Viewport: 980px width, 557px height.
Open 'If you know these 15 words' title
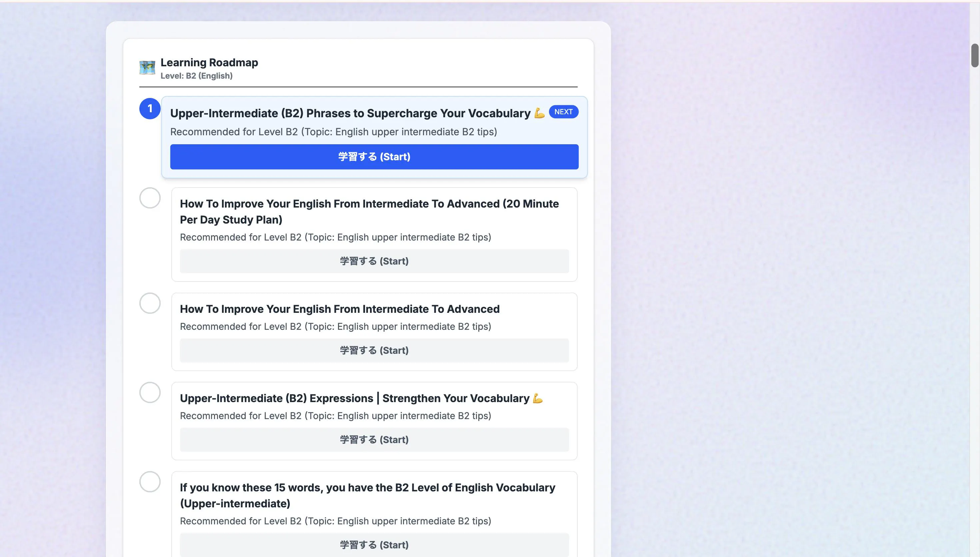point(367,495)
